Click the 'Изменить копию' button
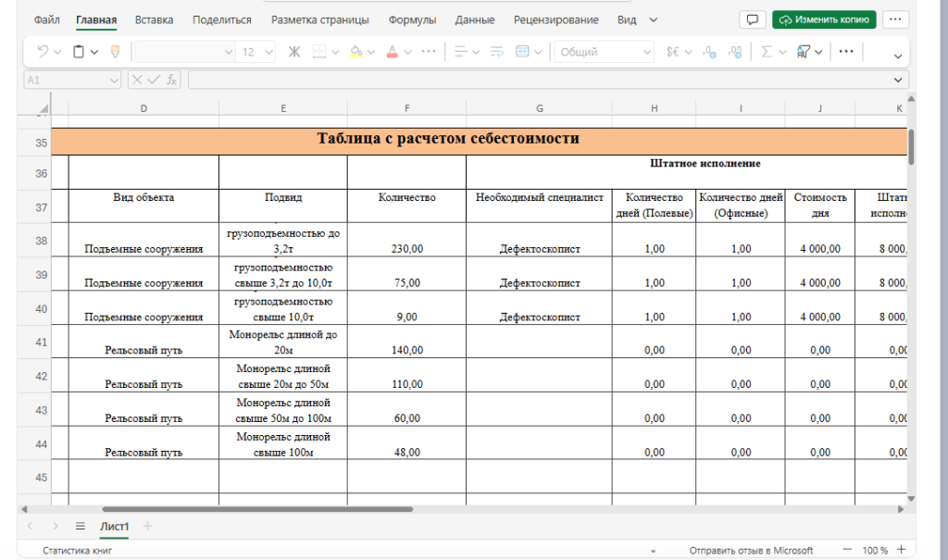 pyautogui.click(x=824, y=19)
